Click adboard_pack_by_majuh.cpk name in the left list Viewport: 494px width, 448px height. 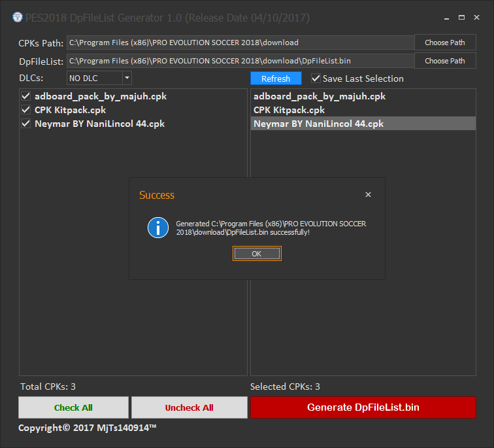tap(101, 96)
